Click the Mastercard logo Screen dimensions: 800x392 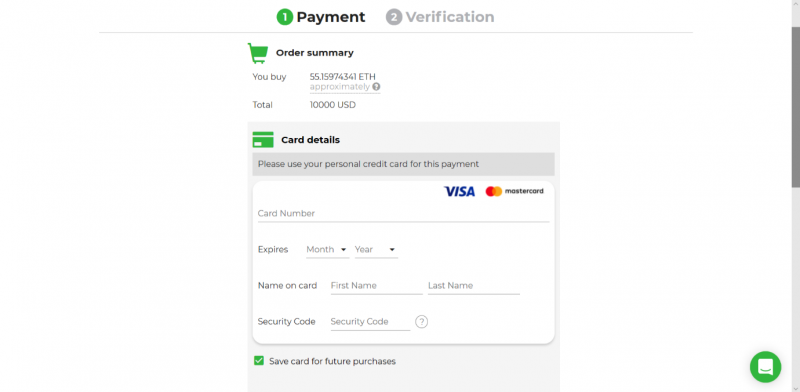pos(514,191)
